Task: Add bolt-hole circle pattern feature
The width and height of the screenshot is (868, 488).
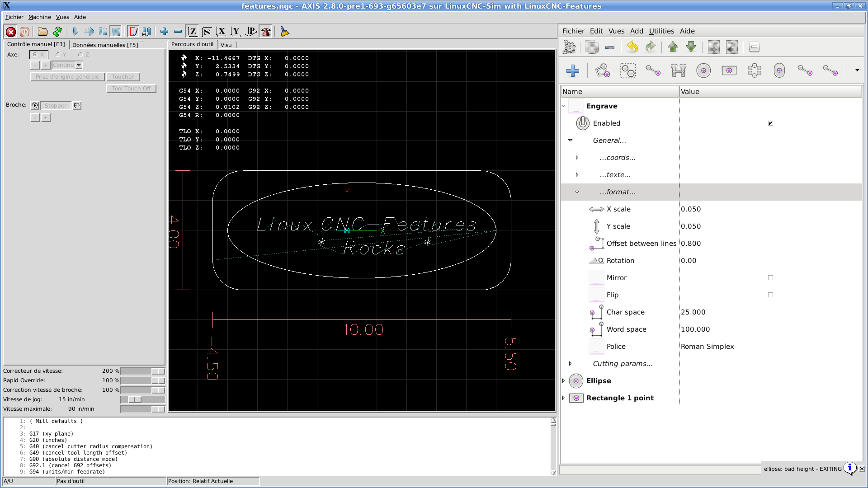Action: coord(755,70)
